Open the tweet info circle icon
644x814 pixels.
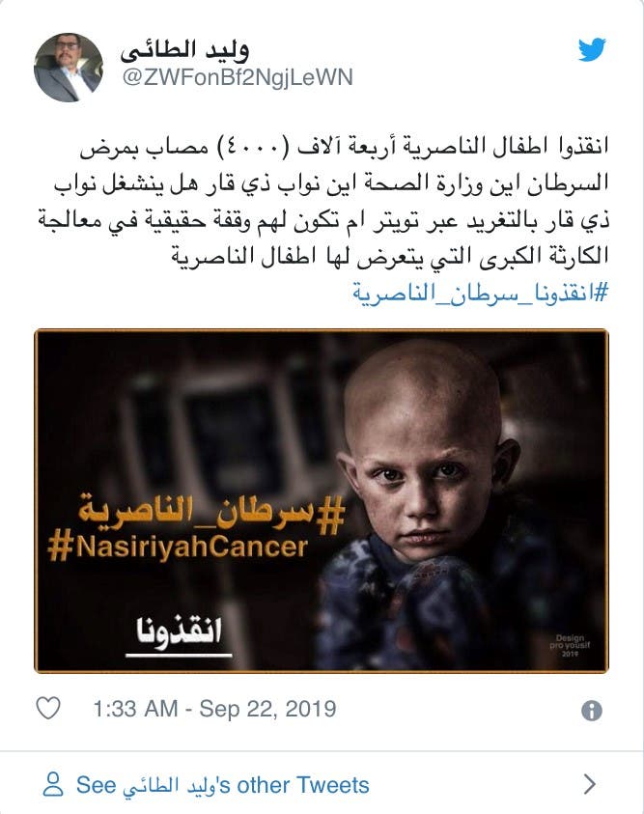point(592,710)
